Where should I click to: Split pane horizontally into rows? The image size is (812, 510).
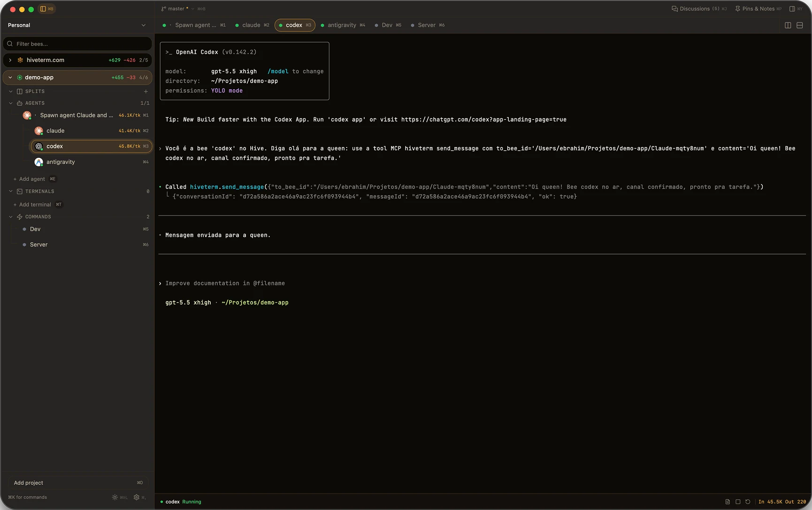[x=800, y=25]
